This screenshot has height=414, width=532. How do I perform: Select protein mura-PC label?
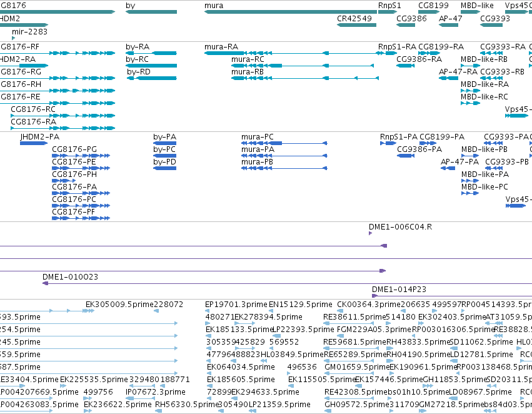point(257,137)
